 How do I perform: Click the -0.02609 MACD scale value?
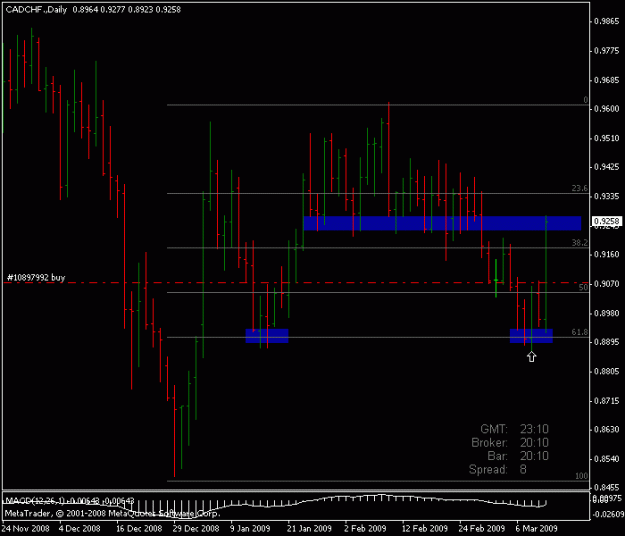[x=608, y=514]
